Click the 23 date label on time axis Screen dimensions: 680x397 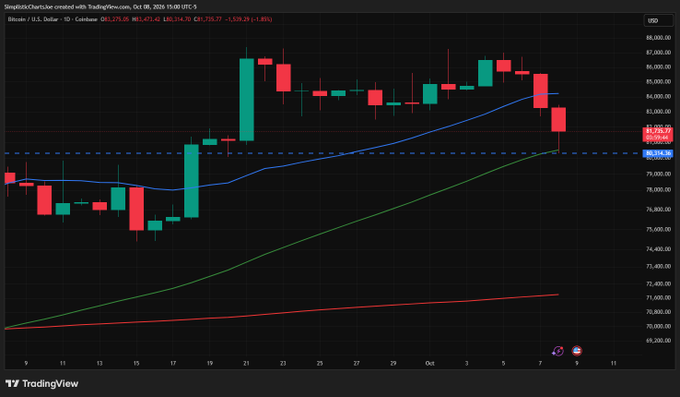click(283, 363)
